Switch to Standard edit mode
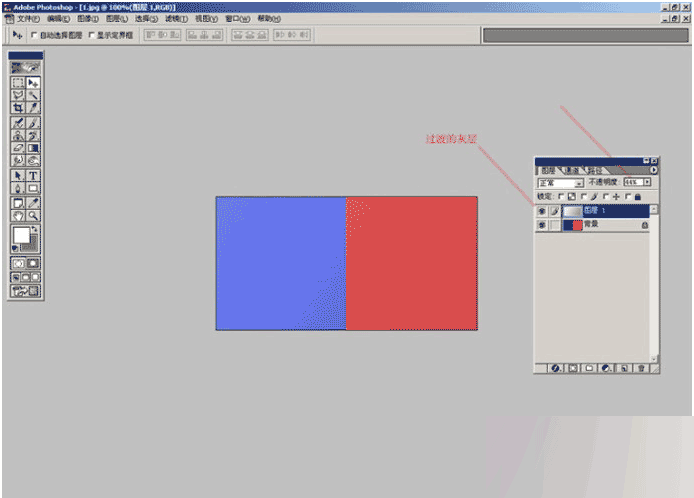The width and height of the screenshot is (694, 498). tap(18, 263)
